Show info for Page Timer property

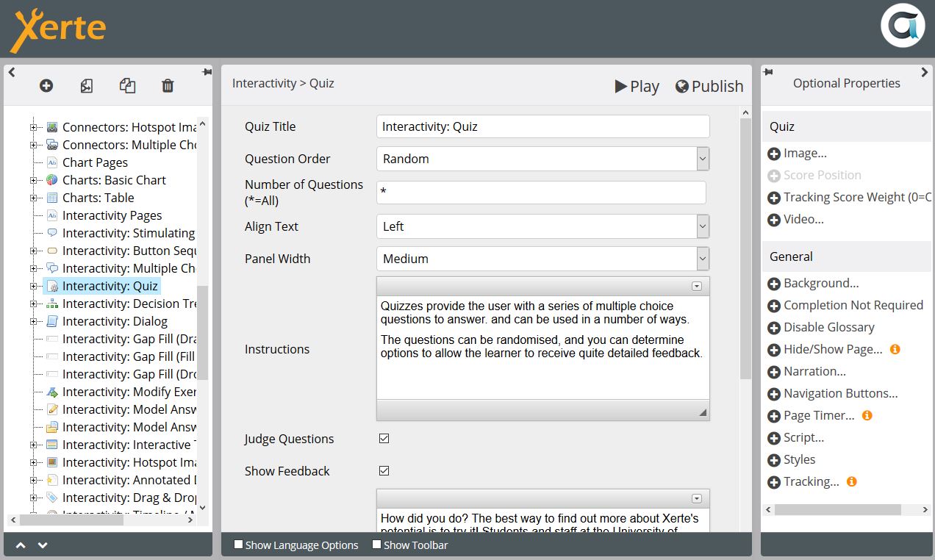[867, 416]
